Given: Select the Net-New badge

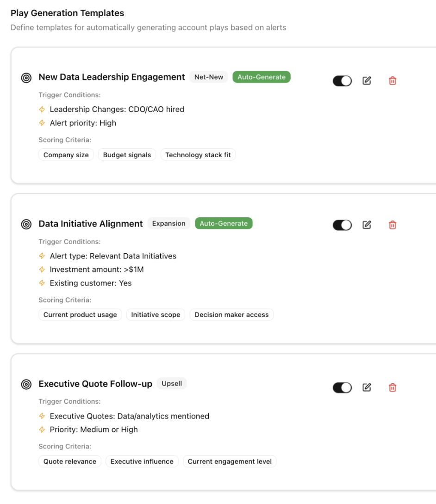Looking at the screenshot, I should pos(209,77).
